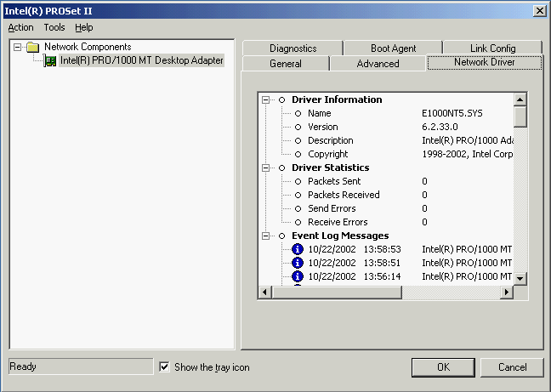Click the network adapter card icon
Screen dimensions: 551x392
point(50,60)
